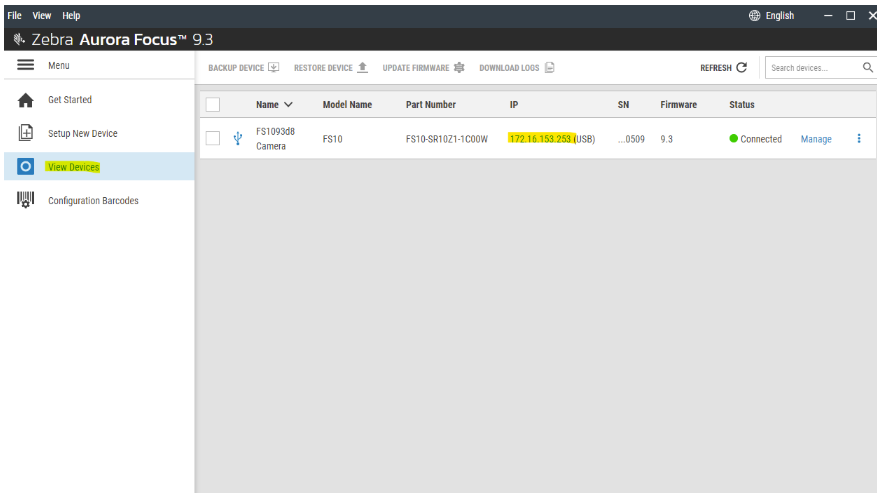Click the serial number ...0509

[631, 139]
